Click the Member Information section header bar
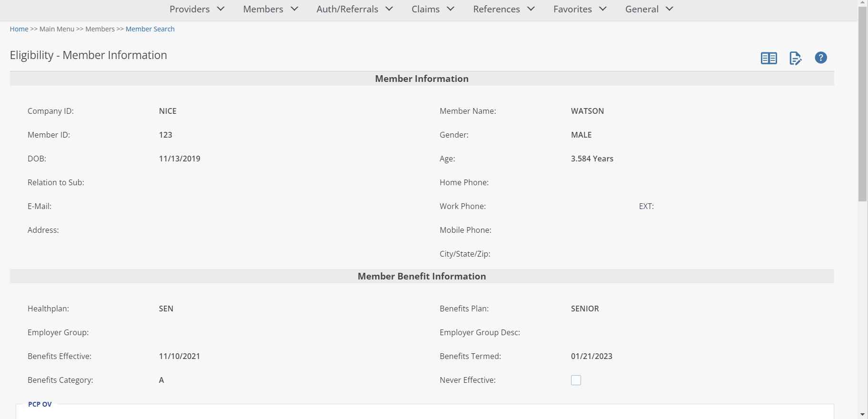The height and width of the screenshot is (419, 868). tap(422, 79)
